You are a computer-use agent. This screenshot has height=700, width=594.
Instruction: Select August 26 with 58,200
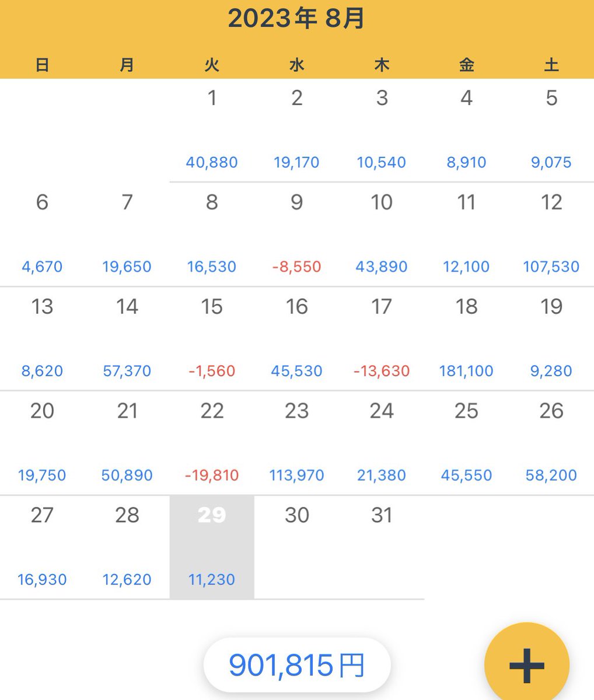551,443
